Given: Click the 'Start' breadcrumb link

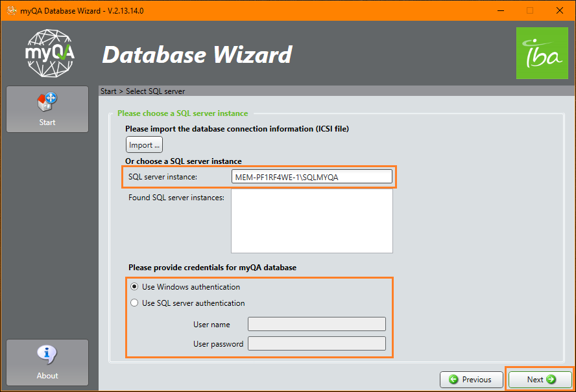Looking at the screenshot, I should click(x=108, y=91).
